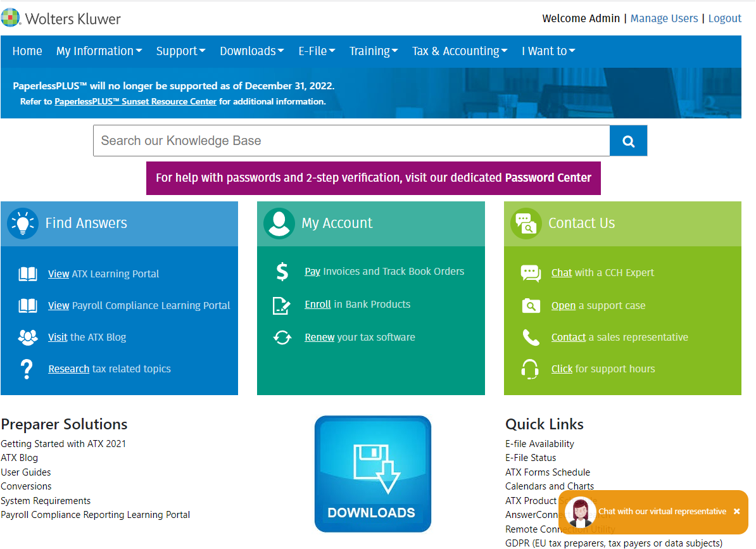Viewport: 756px width, 549px height.
Task: Click Visit the ATX Blog link
Action: coord(87,338)
